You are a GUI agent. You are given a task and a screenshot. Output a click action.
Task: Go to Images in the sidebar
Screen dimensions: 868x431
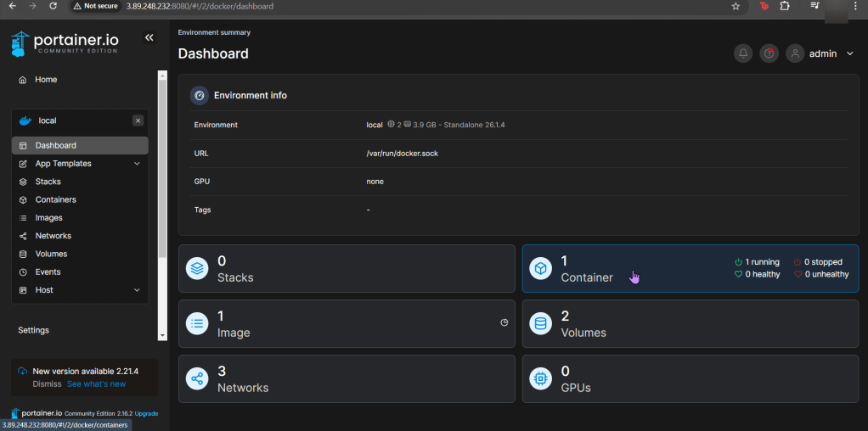pos(48,218)
